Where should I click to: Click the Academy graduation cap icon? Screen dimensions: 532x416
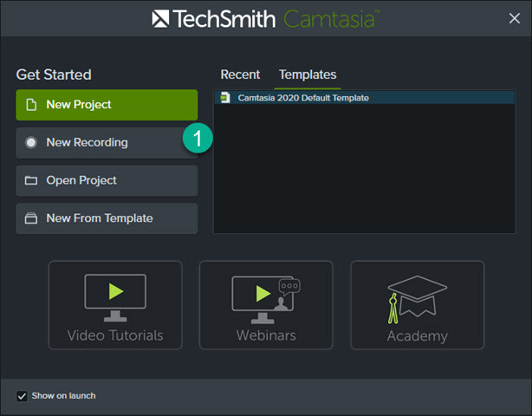pyautogui.click(x=418, y=299)
